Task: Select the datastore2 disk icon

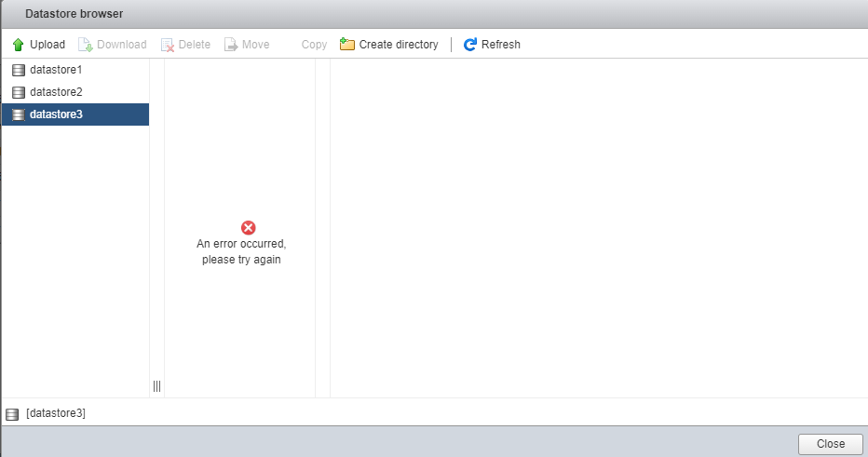Action: [19, 92]
